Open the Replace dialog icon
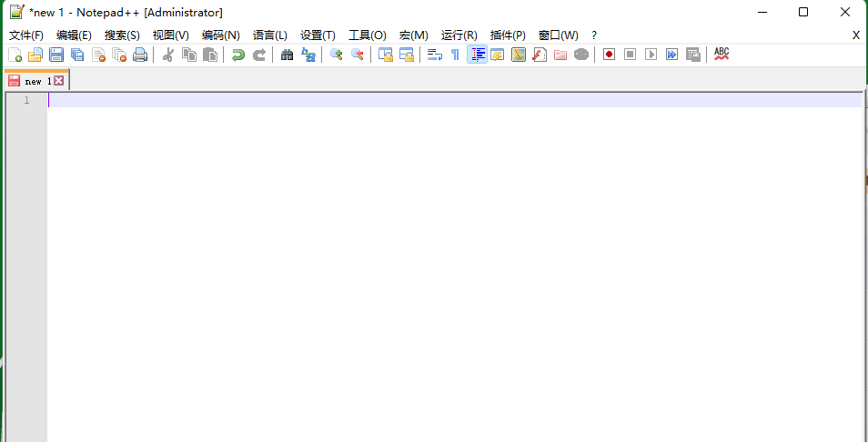868x442 pixels. click(308, 55)
